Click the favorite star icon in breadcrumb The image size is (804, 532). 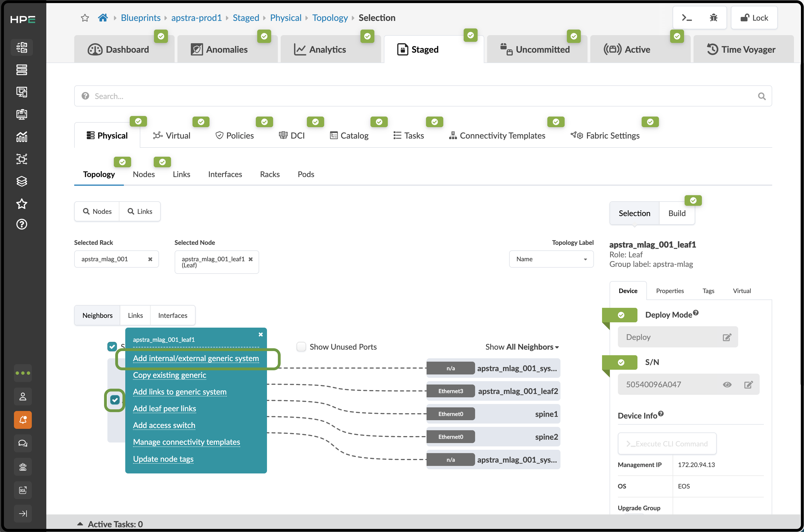point(85,18)
